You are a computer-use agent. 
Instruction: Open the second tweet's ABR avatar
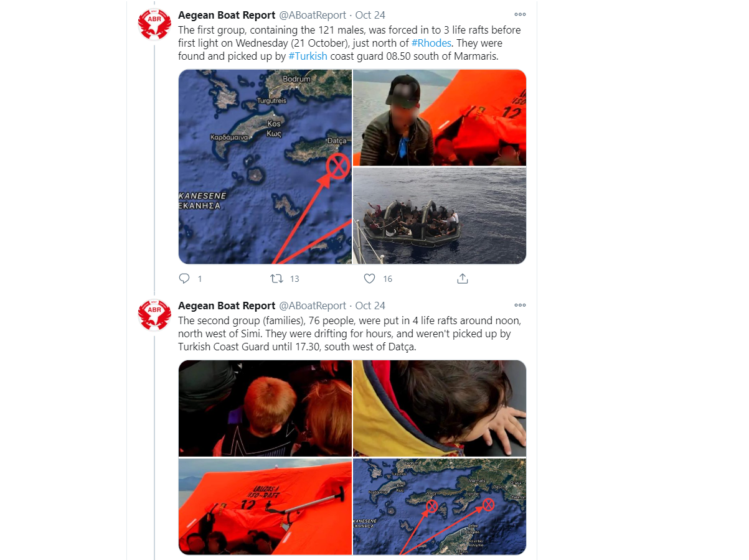click(154, 315)
